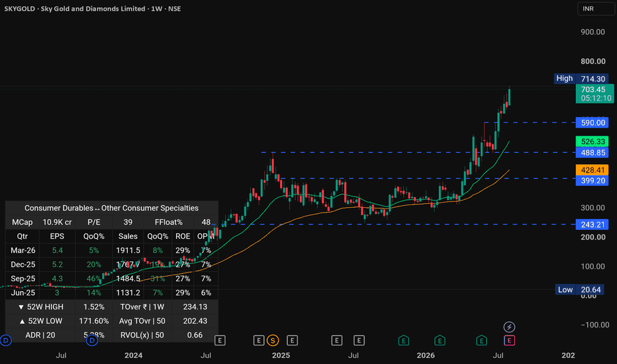Click the blue D dividend marker overlapping ADR value

(x=92, y=340)
